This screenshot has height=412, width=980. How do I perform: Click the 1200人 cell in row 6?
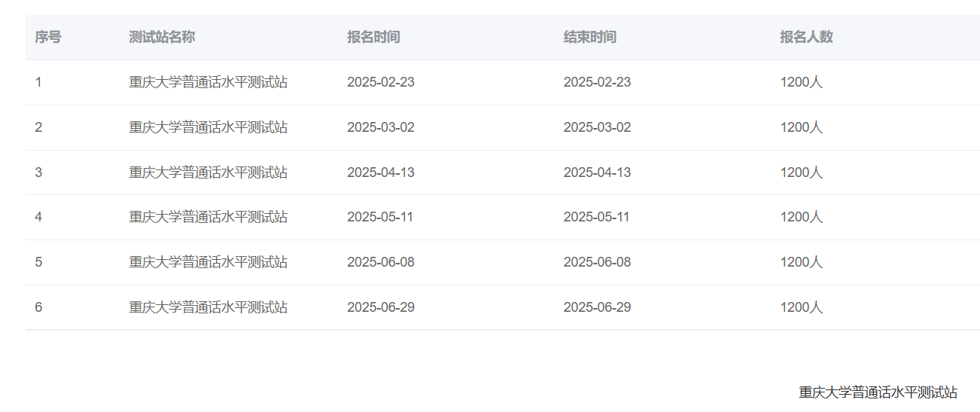tap(801, 307)
